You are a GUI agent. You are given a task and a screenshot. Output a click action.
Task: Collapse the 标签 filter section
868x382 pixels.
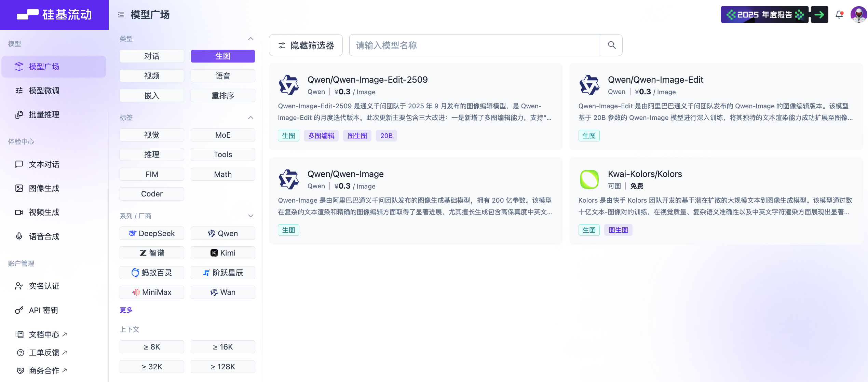pyautogui.click(x=250, y=118)
